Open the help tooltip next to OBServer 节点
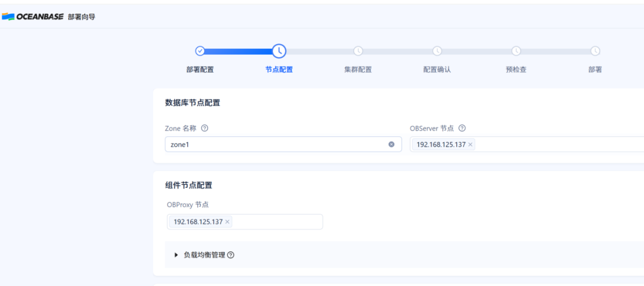This screenshot has width=644, height=286. tap(462, 128)
